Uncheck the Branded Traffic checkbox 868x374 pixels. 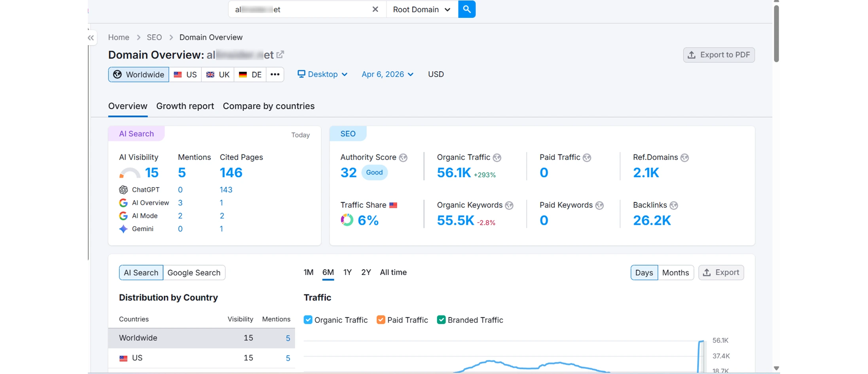point(441,320)
